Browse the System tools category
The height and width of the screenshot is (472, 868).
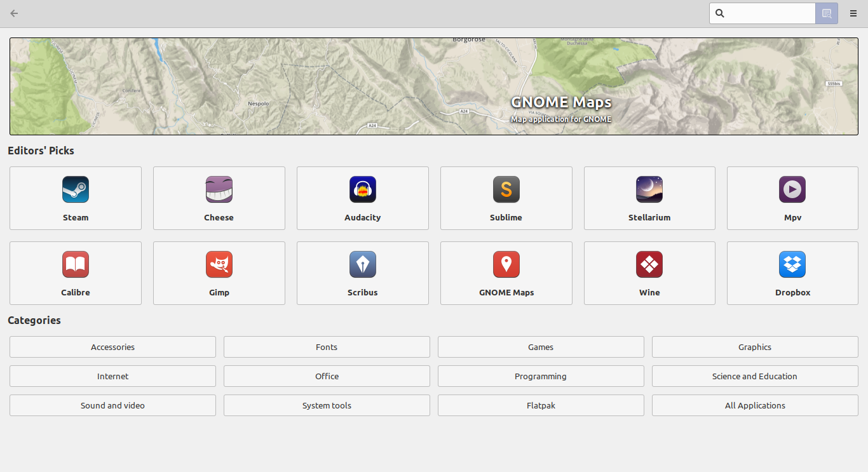(x=327, y=405)
